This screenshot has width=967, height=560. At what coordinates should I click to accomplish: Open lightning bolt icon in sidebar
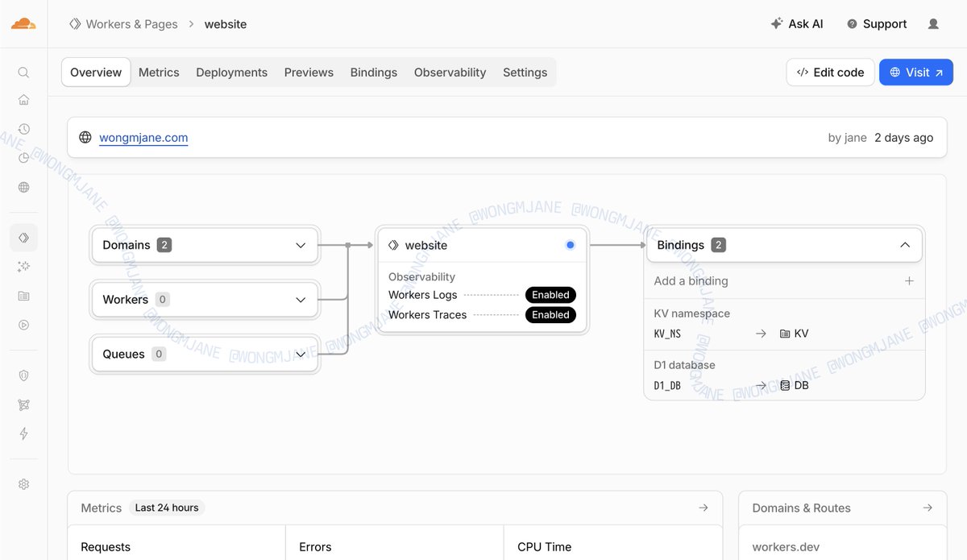click(23, 433)
